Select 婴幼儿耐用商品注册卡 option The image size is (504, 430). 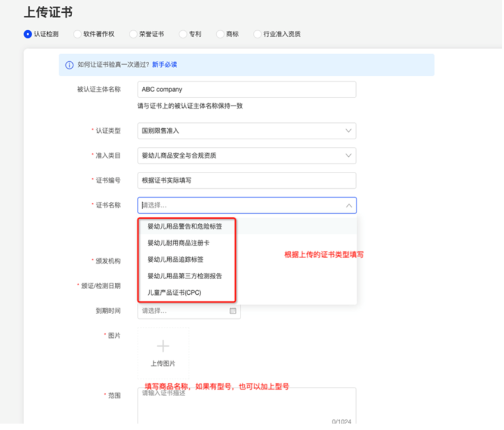(x=178, y=242)
